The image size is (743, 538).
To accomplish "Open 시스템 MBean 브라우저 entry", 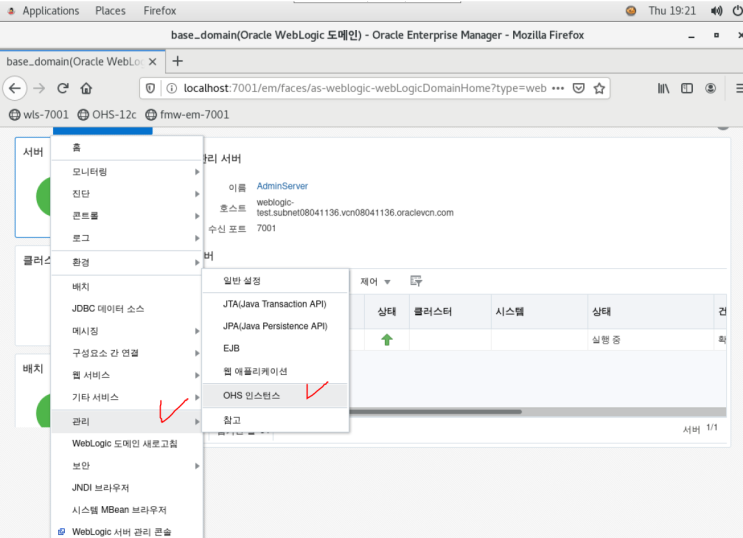I will click(127, 510).
